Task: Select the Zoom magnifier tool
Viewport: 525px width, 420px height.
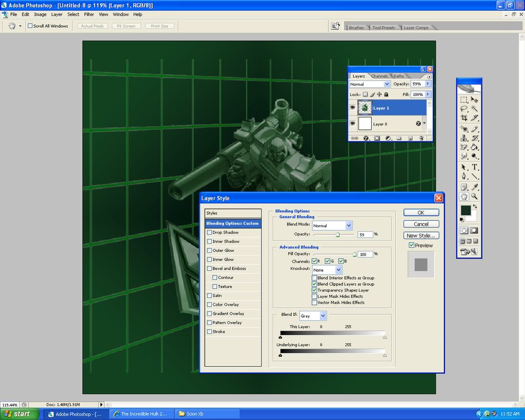Action: pos(475,196)
